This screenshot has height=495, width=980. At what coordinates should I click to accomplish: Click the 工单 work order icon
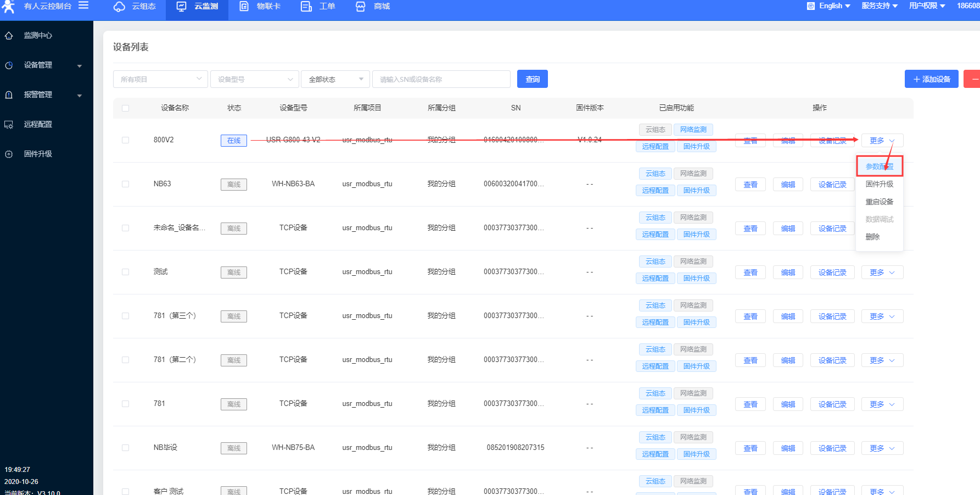point(306,7)
